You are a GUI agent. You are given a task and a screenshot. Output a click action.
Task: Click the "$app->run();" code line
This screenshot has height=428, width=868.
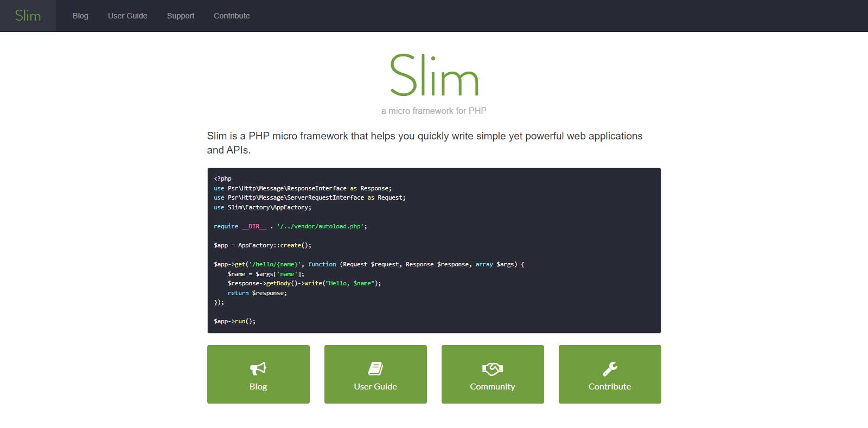pyautogui.click(x=234, y=321)
